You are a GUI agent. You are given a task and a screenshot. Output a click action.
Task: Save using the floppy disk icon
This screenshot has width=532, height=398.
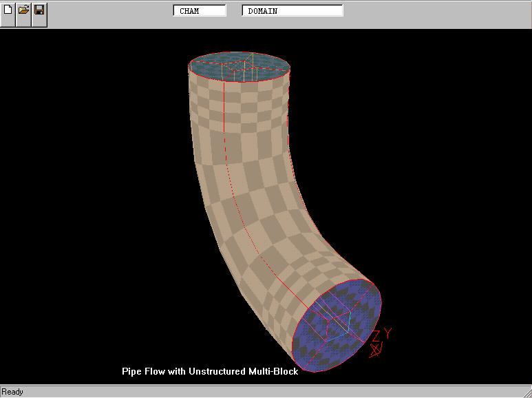coord(39,11)
